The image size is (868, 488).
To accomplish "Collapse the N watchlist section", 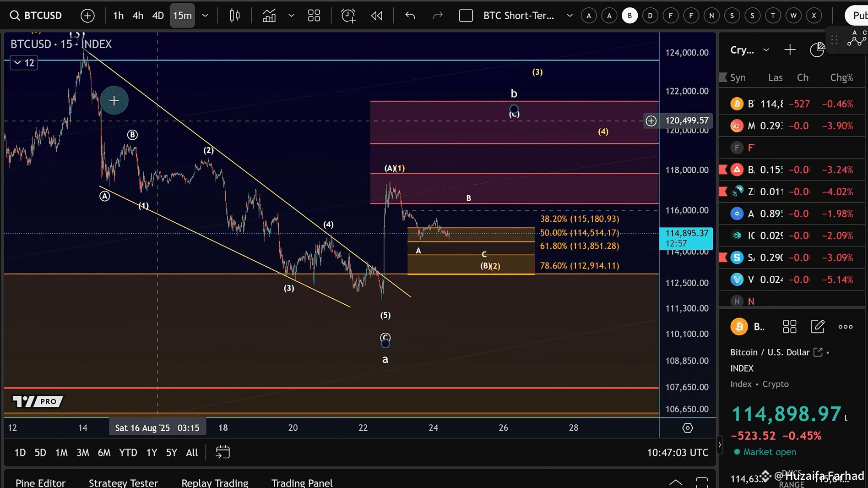I will click(x=792, y=301).
